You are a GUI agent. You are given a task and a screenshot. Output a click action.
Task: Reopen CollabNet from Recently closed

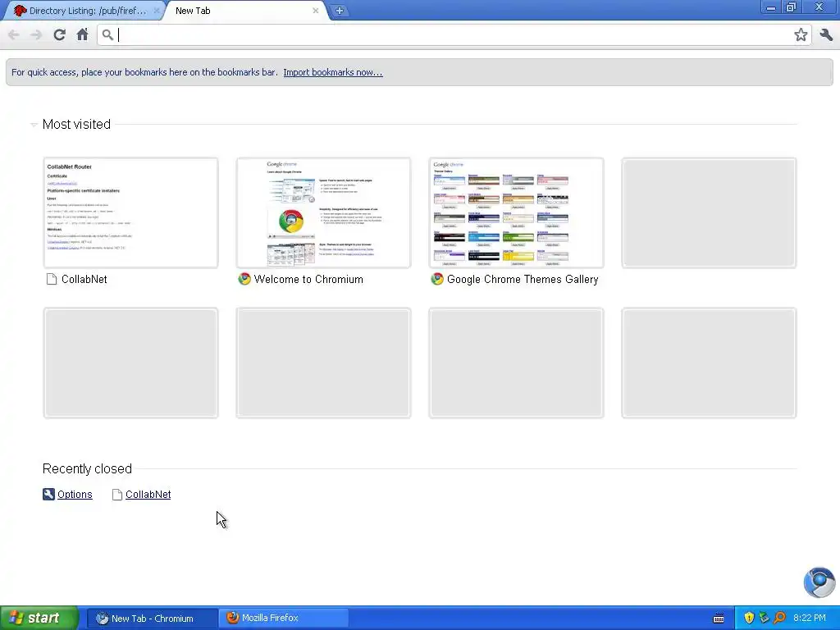[x=148, y=495]
